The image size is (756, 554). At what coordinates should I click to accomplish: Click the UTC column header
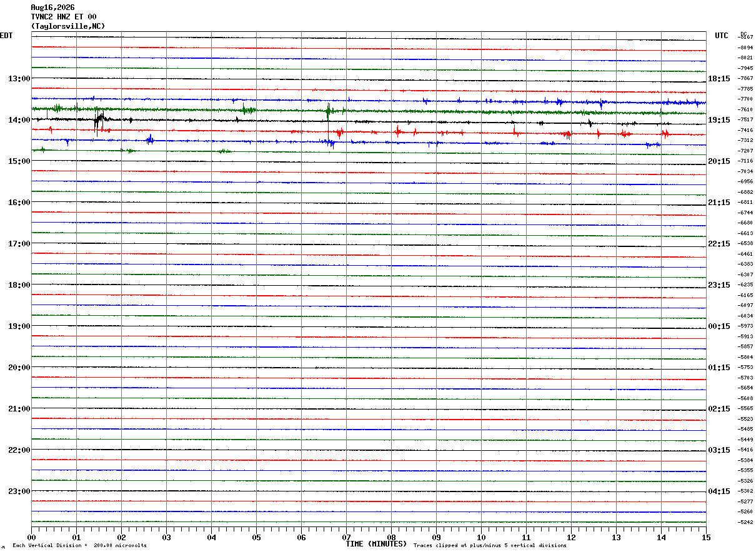[722, 36]
